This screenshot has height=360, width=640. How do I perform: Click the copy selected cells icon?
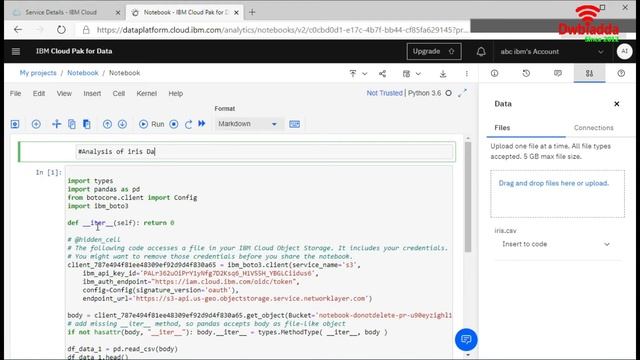[72, 124]
